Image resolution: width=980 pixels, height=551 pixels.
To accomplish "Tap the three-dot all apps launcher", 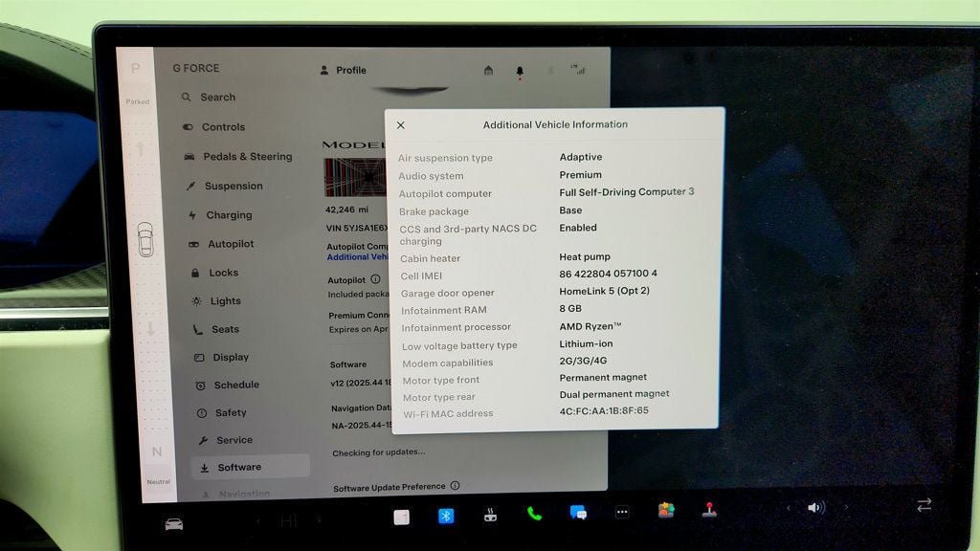I will 622,512.
